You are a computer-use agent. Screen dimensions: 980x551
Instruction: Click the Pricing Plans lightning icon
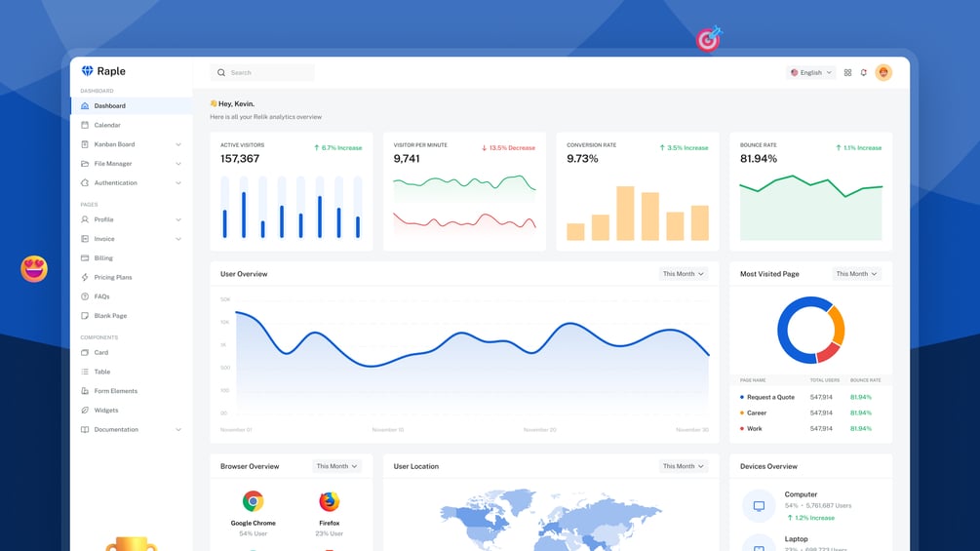coord(85,277)
